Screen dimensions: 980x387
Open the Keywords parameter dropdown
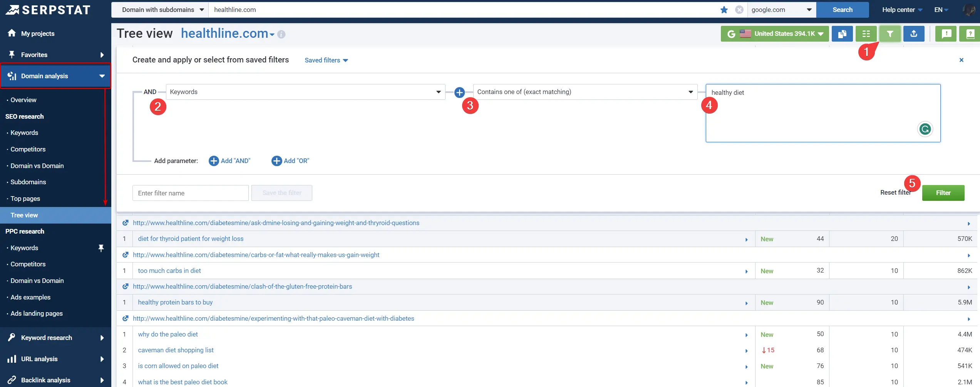coord(305,92)
